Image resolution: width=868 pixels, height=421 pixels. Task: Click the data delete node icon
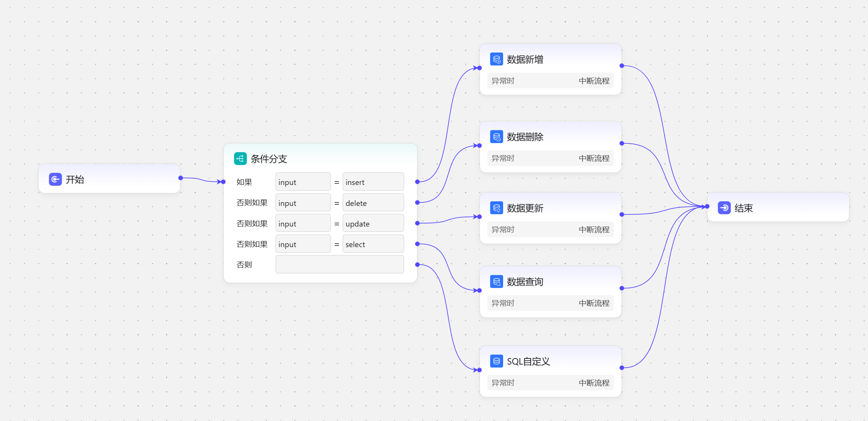tap(496, 137)
